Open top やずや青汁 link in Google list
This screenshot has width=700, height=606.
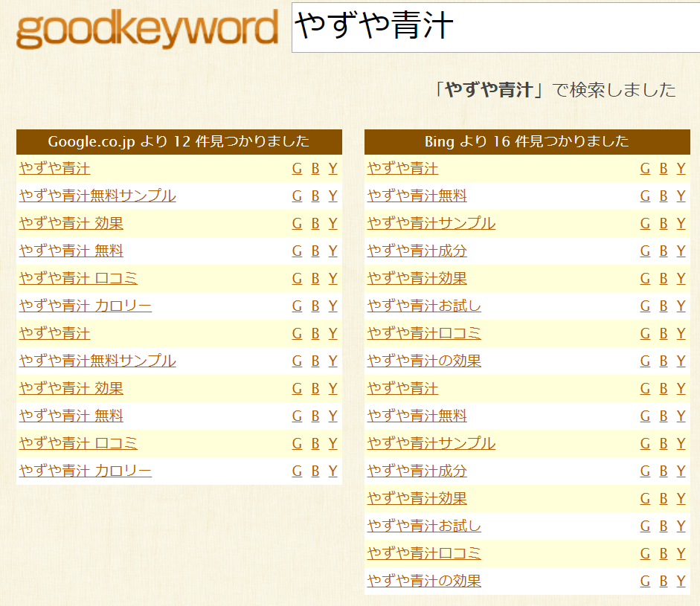pyautogui.click(x=54, y=168)
